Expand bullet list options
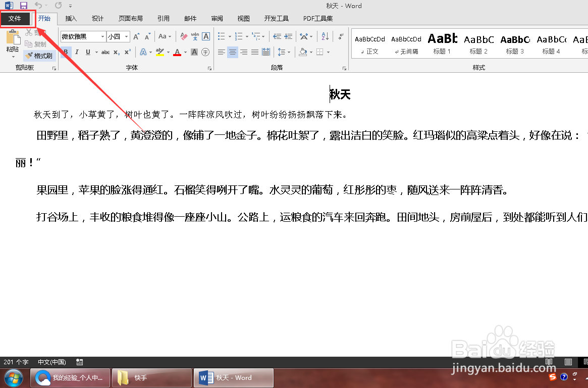This screenshot has width=588, height=388. 230,36
